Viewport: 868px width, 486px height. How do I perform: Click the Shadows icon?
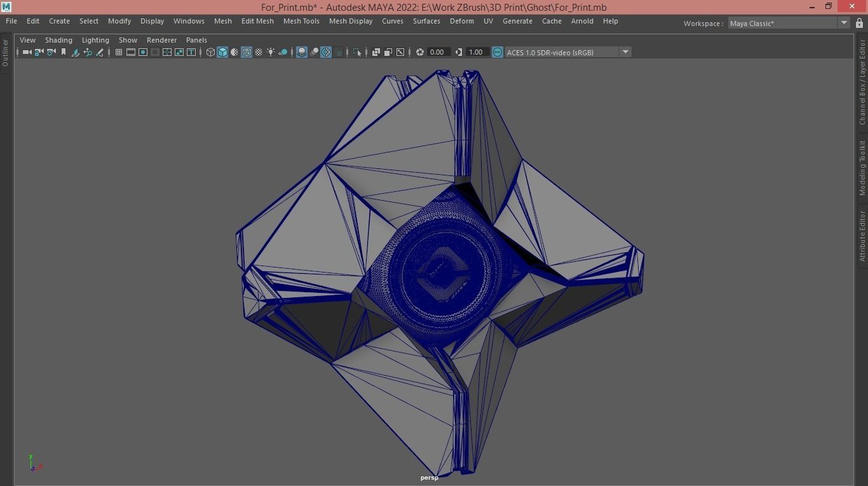(x=283, y=52)
